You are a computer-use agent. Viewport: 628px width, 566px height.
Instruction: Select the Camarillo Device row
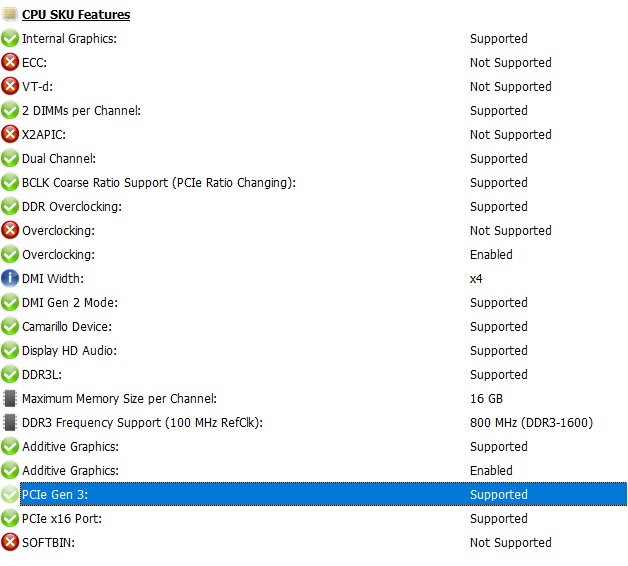click(314, 326)
